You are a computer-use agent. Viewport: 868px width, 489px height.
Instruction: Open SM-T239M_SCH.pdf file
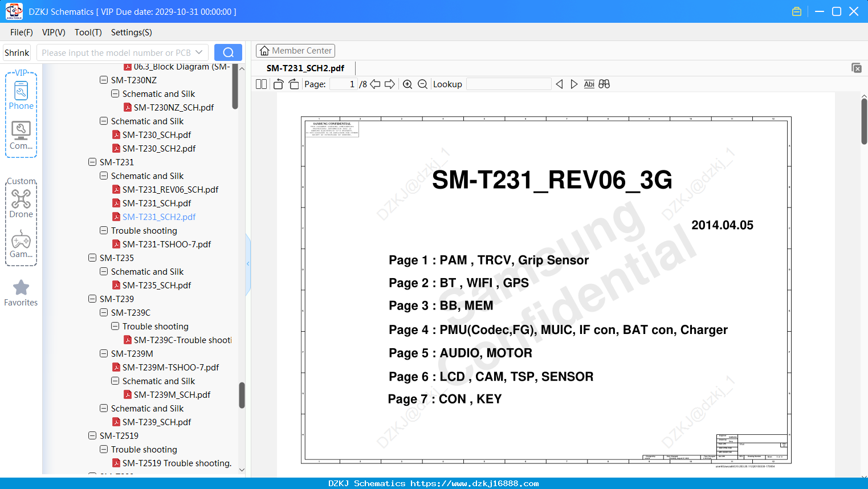click(172, 394)
